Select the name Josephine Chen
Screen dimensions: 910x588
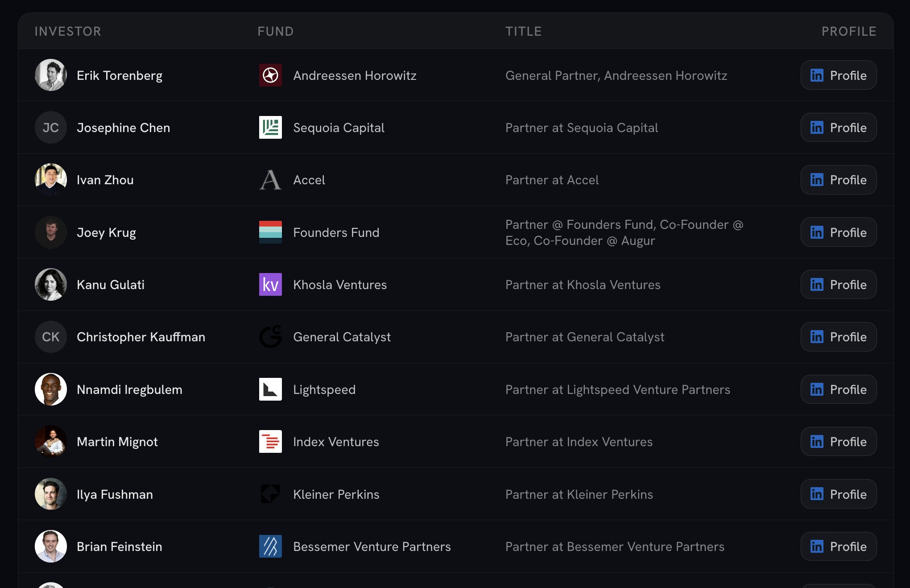123,128
